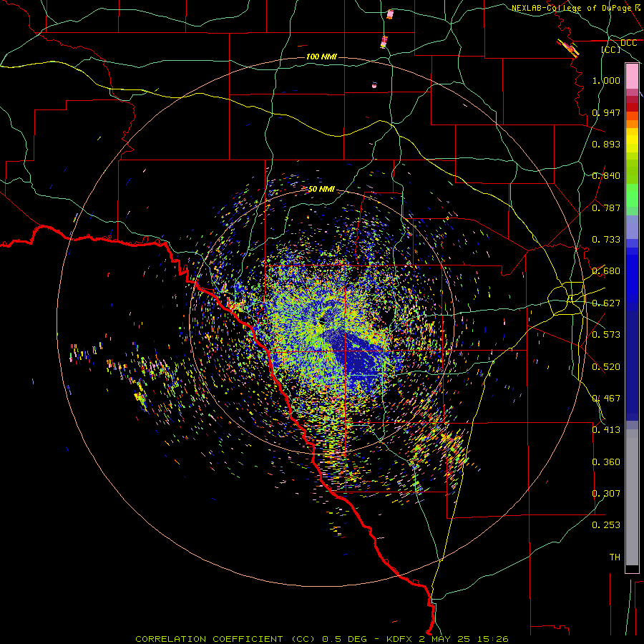644x644 pixels.
Task: Click the 50 NMI range ring label
Action: point(321,190)
